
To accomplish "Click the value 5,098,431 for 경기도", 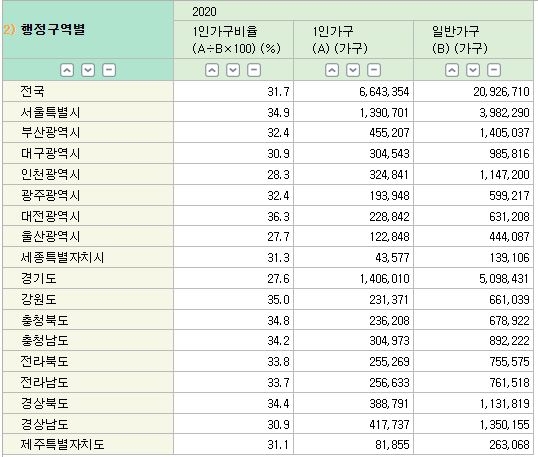I will (x=504, y=279).
